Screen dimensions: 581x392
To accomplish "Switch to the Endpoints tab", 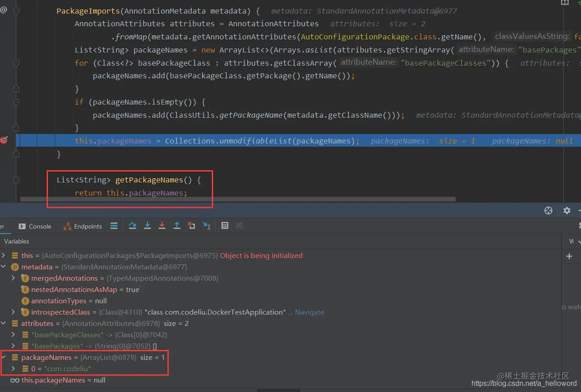I will point(83,226).
